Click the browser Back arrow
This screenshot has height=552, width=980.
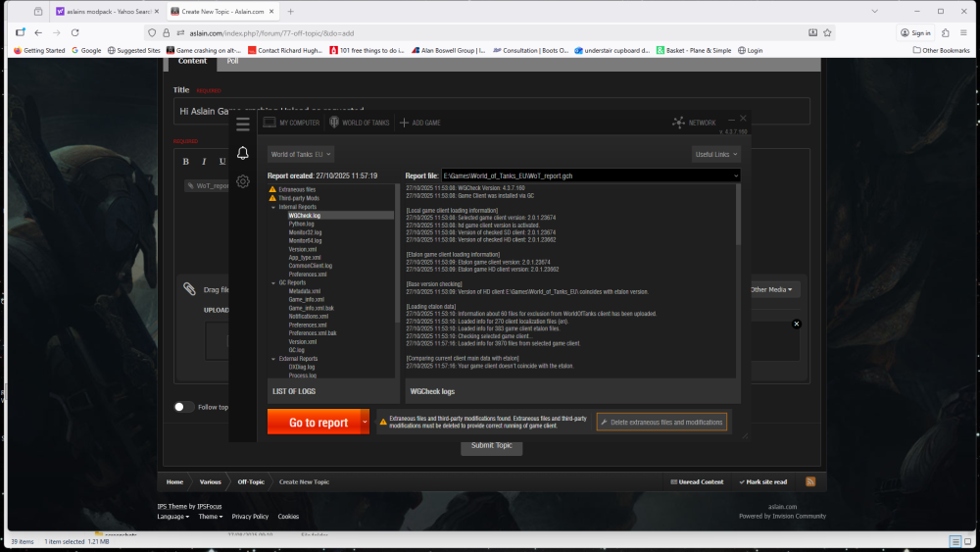tap(38, 32)
